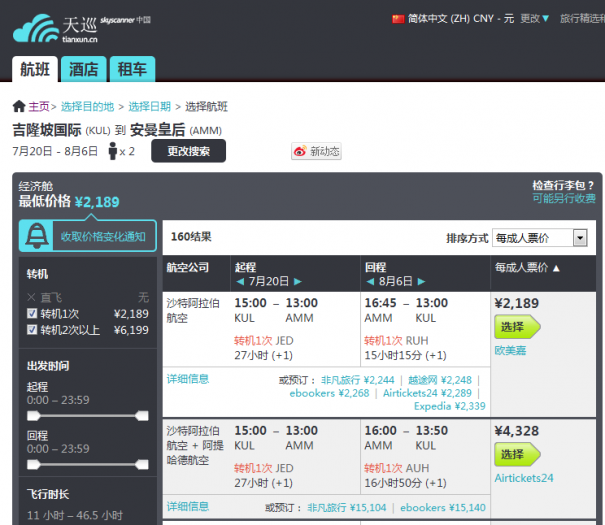Go to previous return date arrow before 8月6日

pyautogui.click(x=370, y=281)
